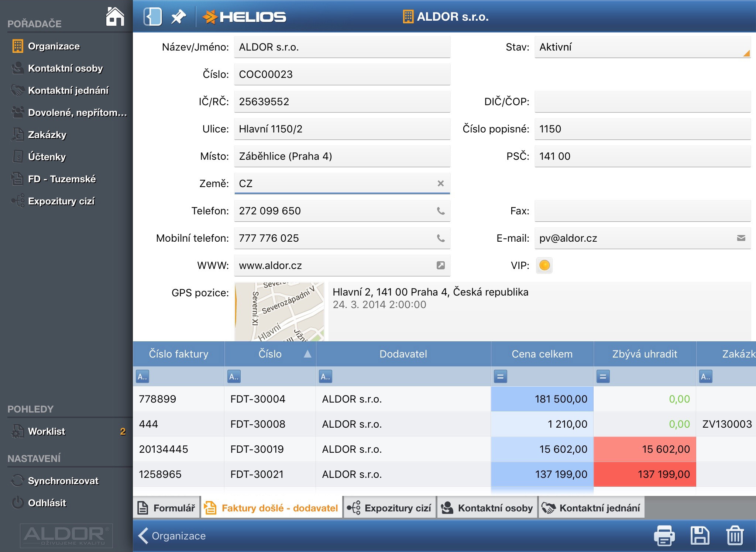Edit the Číslo popisné field
This screenshot has width=756, height=552.
(x=643, y=129)
